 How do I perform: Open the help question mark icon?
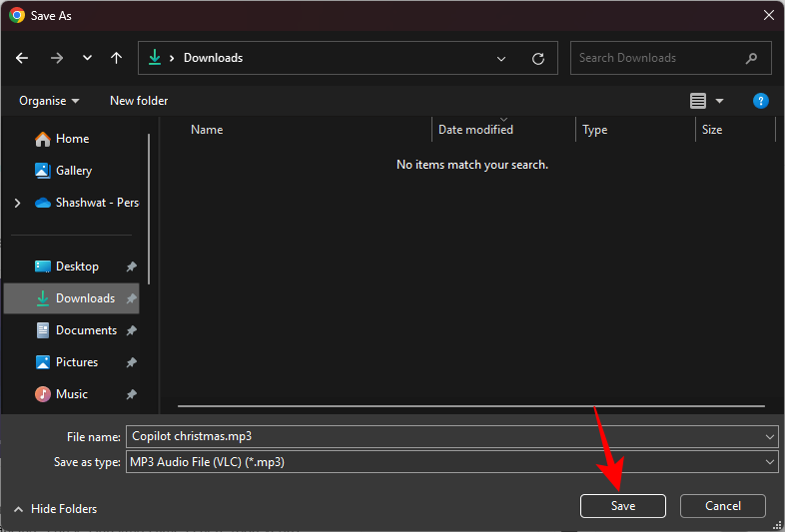point(760,101)
